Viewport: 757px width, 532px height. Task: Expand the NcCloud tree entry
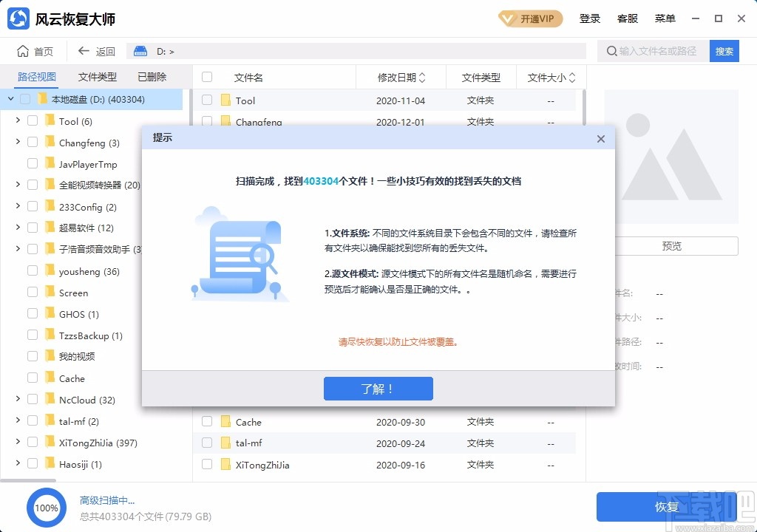point(17,399)
